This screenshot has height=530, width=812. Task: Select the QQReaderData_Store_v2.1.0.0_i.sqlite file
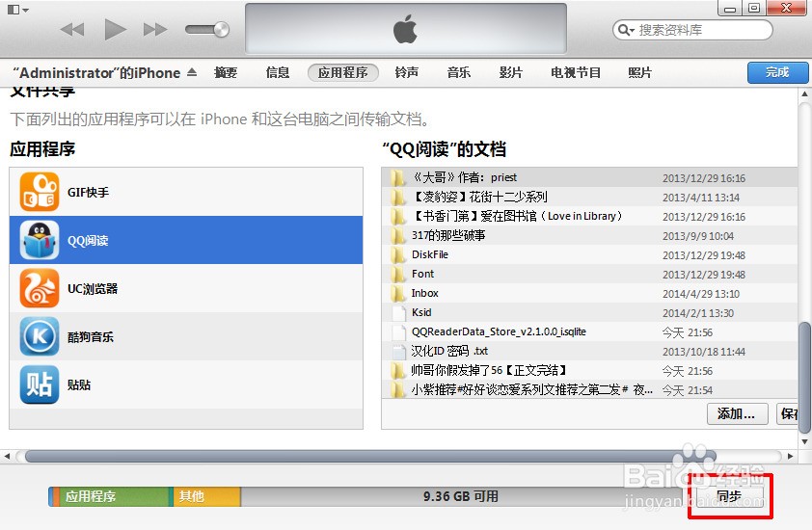[x=589, y=331]
